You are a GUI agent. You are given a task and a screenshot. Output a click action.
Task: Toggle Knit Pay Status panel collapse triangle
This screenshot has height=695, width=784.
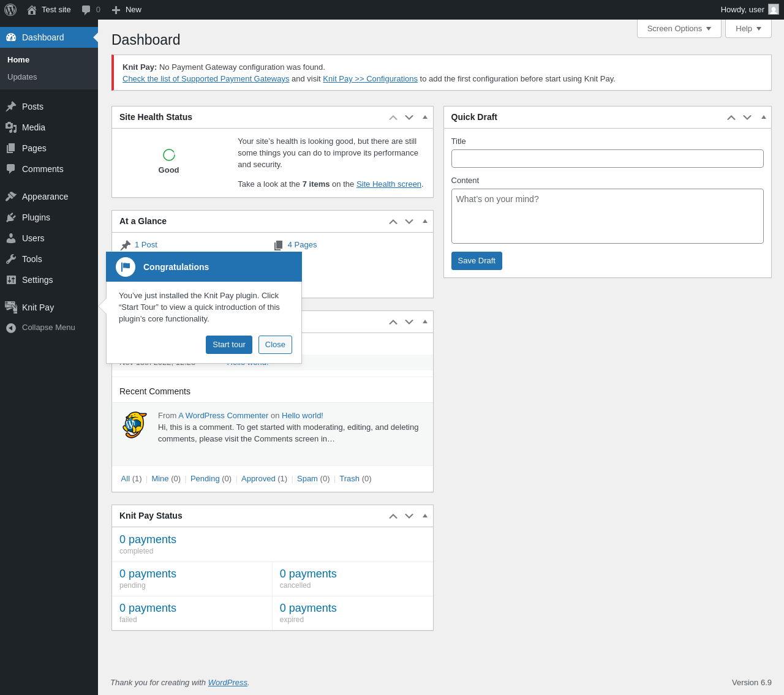click(x=425, y=516)
